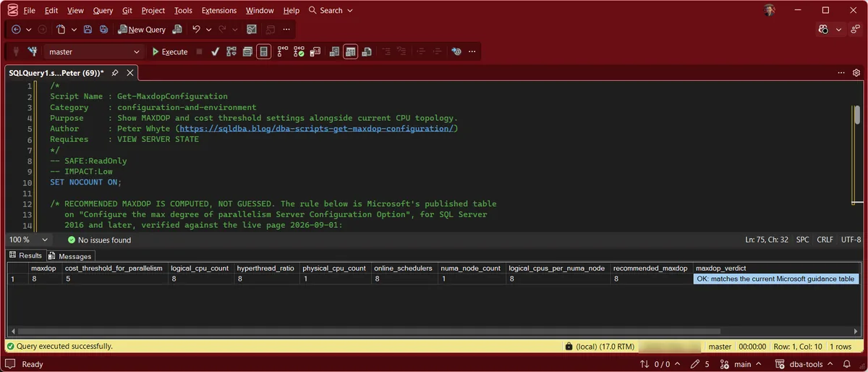Click the Copilot icon in top toolbar
The image size is (868, 372).
[823, 30]
